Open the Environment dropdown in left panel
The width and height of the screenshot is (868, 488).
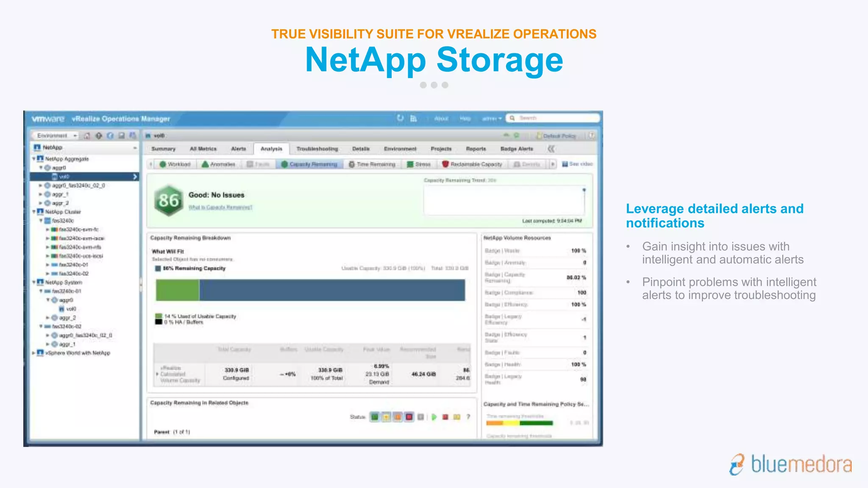(56, 136)
